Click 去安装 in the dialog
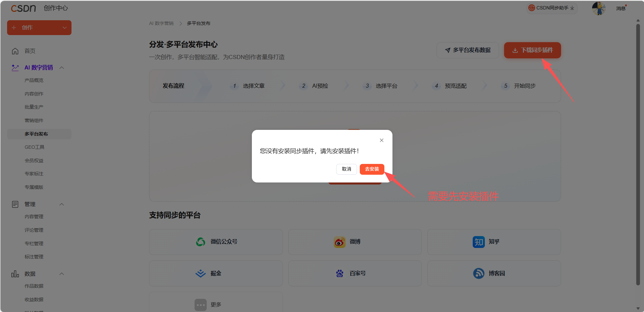644x312 pixels. point(372,169)
